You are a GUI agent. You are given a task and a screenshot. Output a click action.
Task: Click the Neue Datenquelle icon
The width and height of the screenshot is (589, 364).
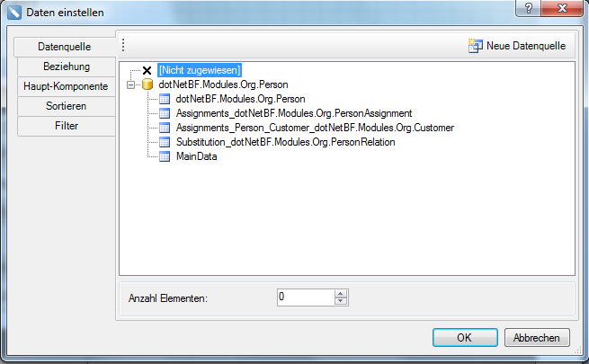click(x=475, y=45)
